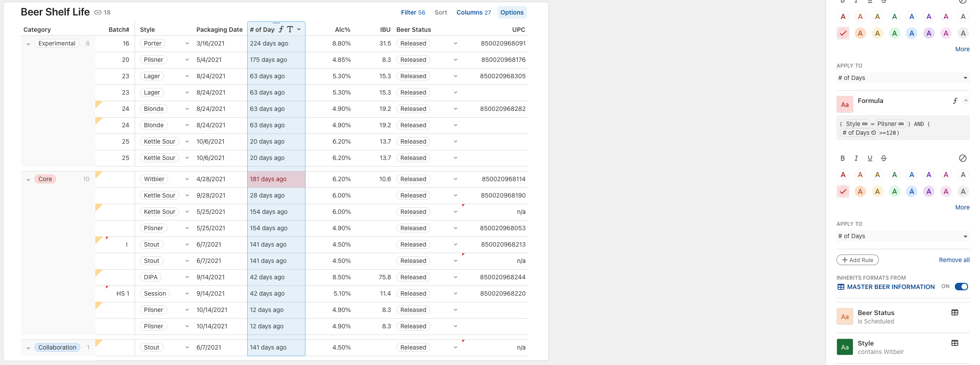Viewport: 980px width, 365px height.
Task: Click More colors in the Formula rule
Action: 962,207
